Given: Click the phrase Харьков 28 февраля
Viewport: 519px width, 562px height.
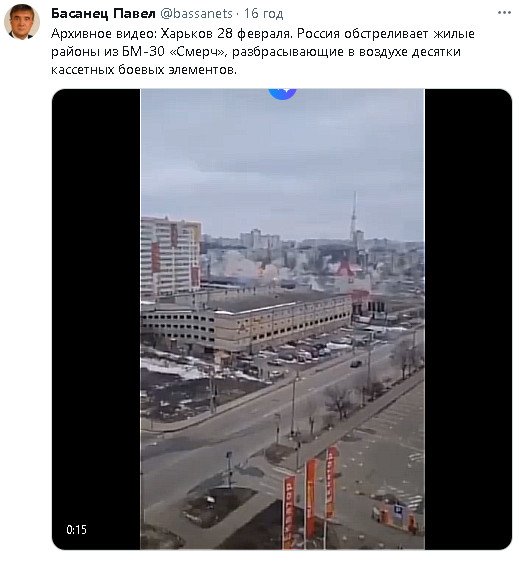Looking at the screenshot, I should tap(225, 33).
